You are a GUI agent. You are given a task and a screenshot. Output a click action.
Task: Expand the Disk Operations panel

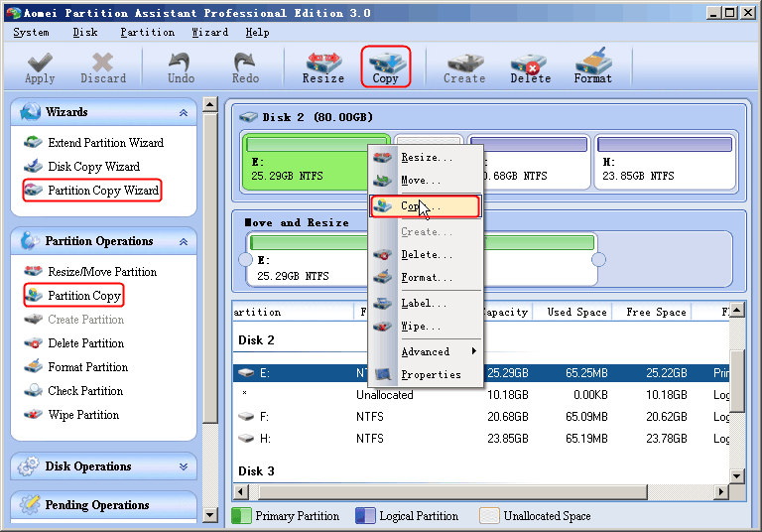pyautogui.click(x=183, y=466)
